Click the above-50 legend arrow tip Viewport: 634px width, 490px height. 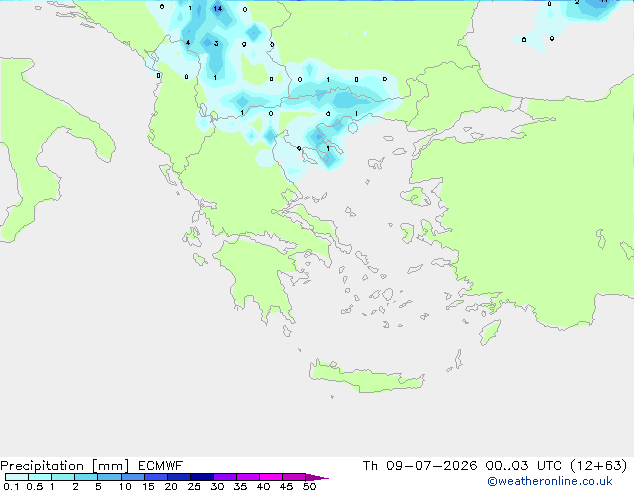click(x=317, y=477)
